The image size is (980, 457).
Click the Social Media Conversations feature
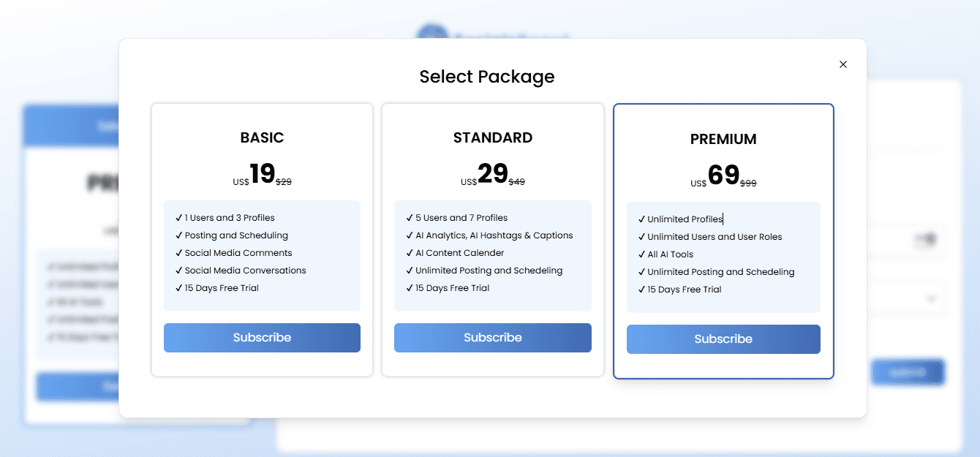click(x=246, y=271)
